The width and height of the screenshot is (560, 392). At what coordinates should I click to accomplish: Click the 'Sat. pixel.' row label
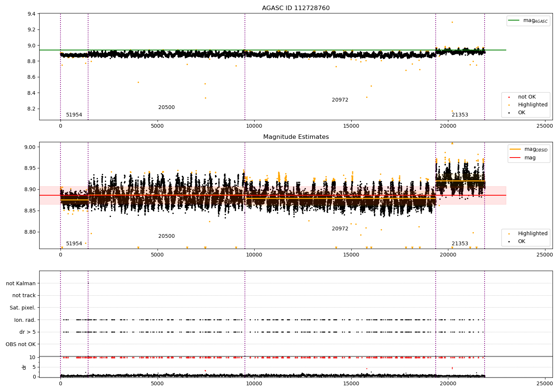pyautogui.click(x=23, y=308)
